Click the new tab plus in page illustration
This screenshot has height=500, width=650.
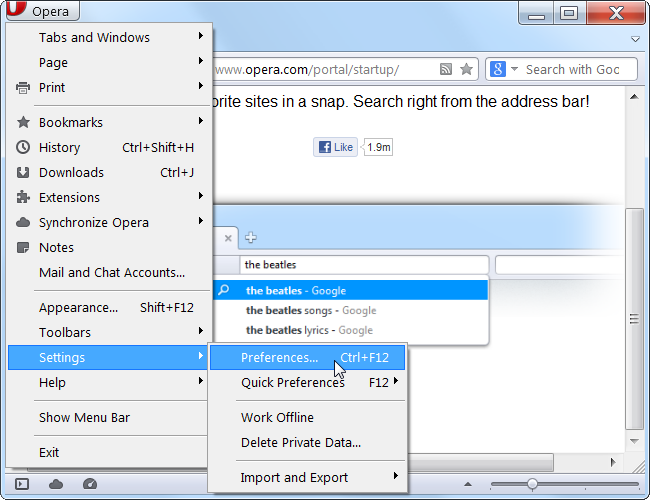251,238
